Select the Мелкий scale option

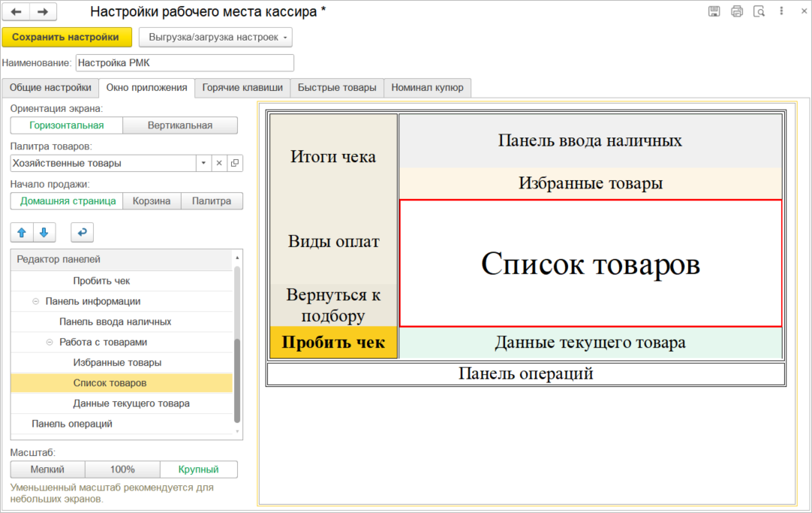[47, 469]
